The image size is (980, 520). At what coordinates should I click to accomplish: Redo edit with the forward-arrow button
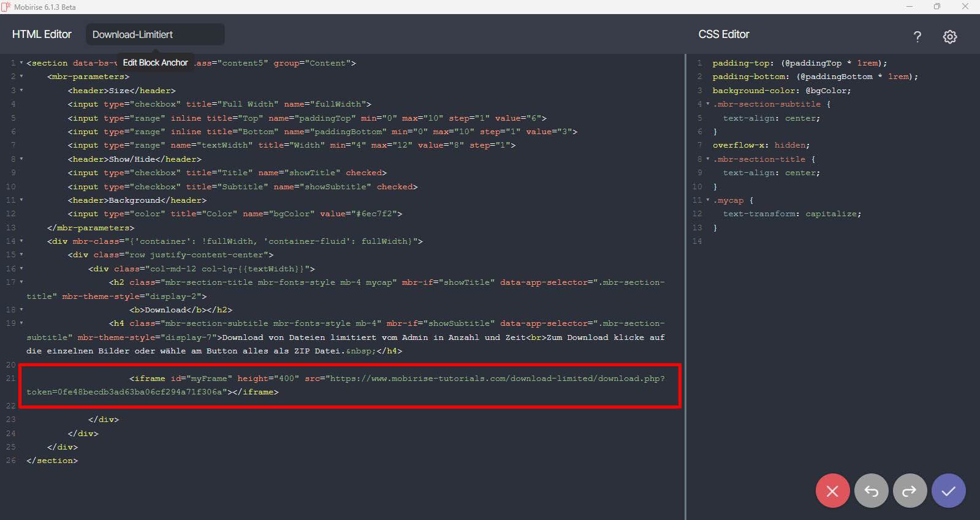(910, 491)
